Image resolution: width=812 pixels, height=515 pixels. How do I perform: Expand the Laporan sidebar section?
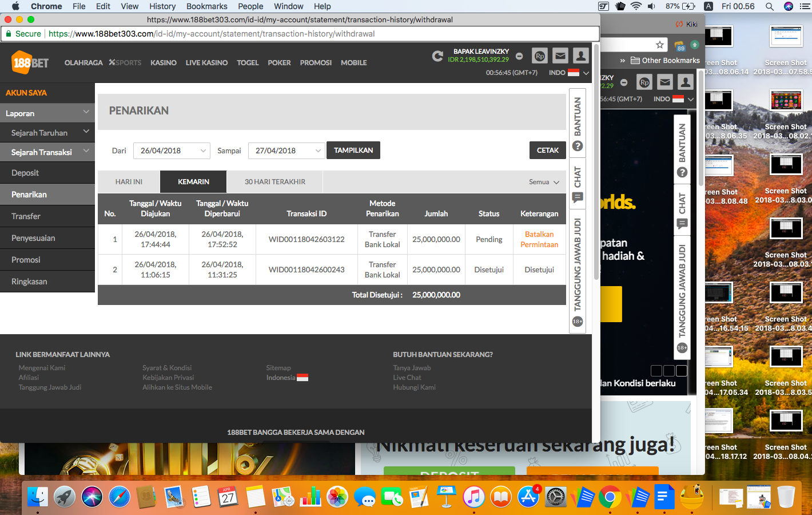pyautogui.click(x=47, y=113)
